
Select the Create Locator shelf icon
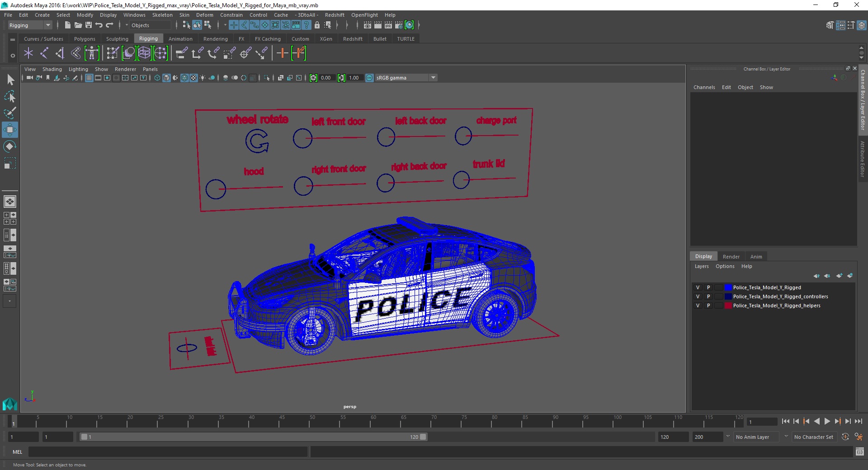coord(28,53)
